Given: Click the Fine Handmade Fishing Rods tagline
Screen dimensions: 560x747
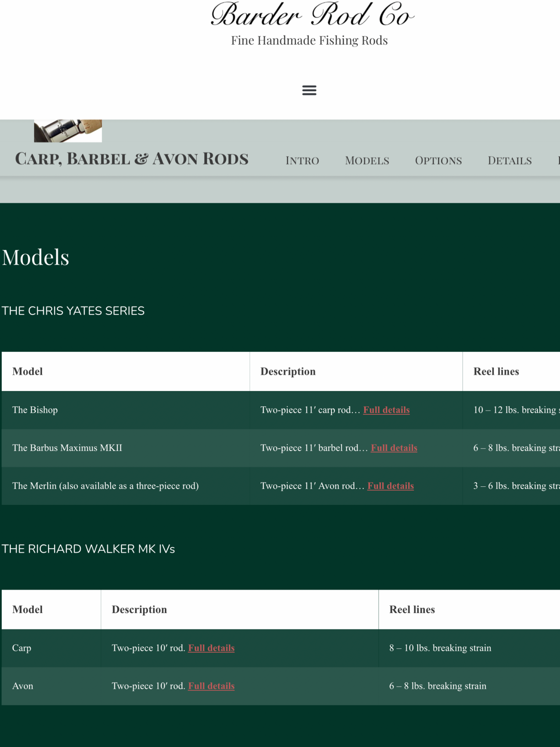Looking at the screenshot, I should pos(309,41).
